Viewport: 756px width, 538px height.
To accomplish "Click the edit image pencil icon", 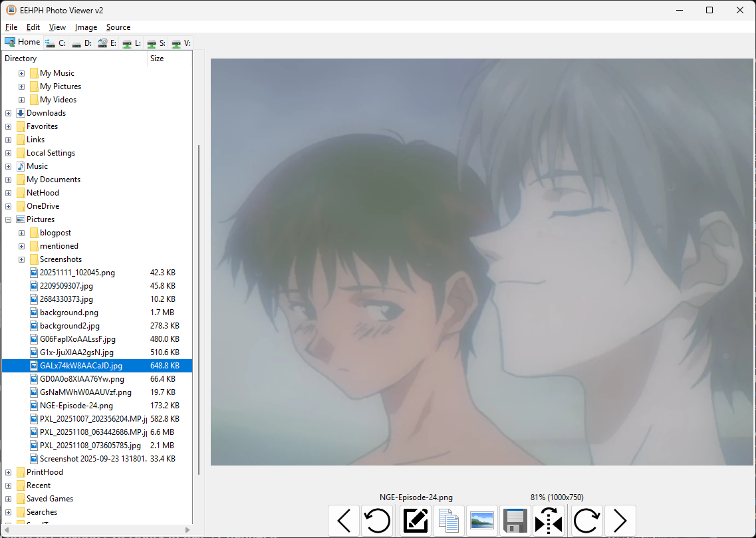I will pos(416,521).
